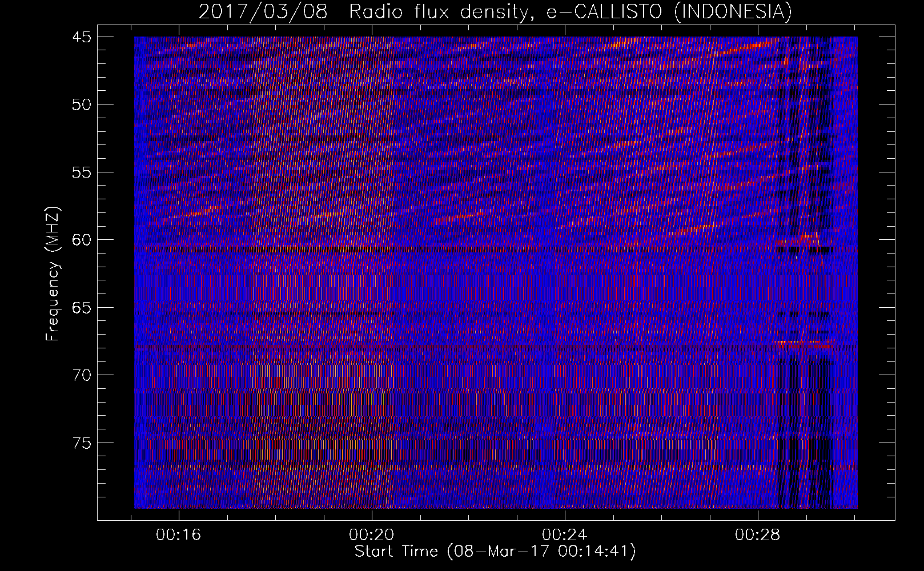
Task: Select the 65 frequency tick label
Action: click(x=81, y=308)
